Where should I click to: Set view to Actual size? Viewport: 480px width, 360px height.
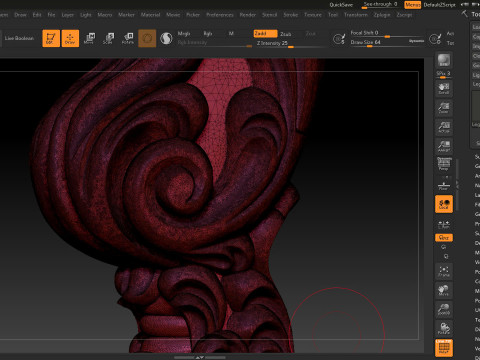[444, 127]
